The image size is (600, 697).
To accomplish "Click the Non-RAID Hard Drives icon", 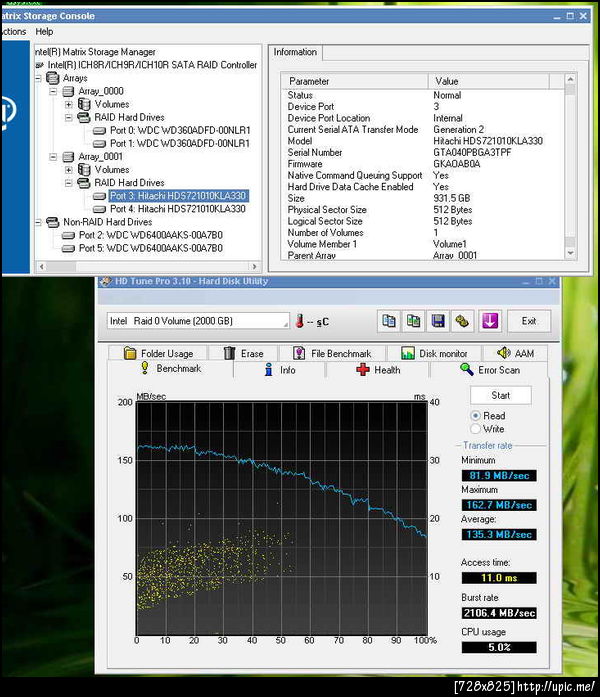I will click(x=52, y=222).
